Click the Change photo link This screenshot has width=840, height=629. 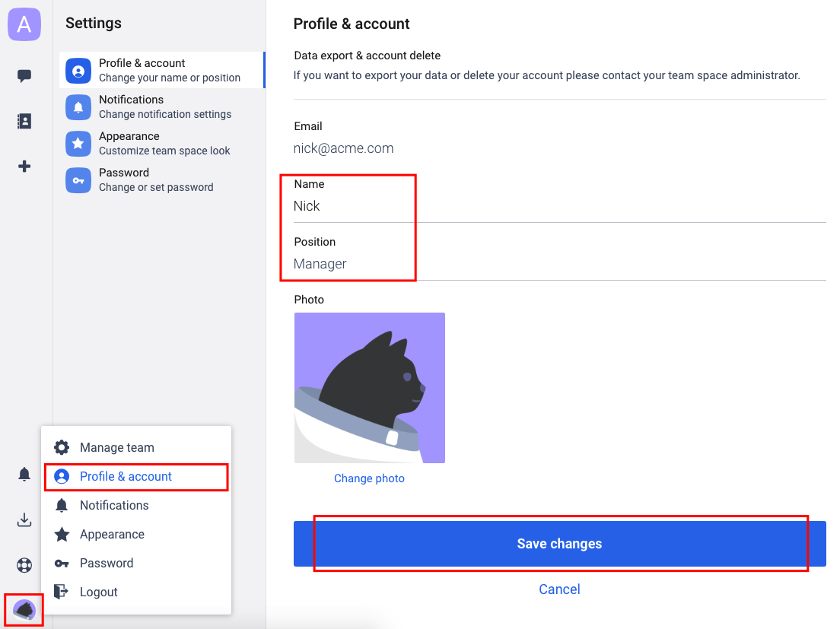point(369,478)
